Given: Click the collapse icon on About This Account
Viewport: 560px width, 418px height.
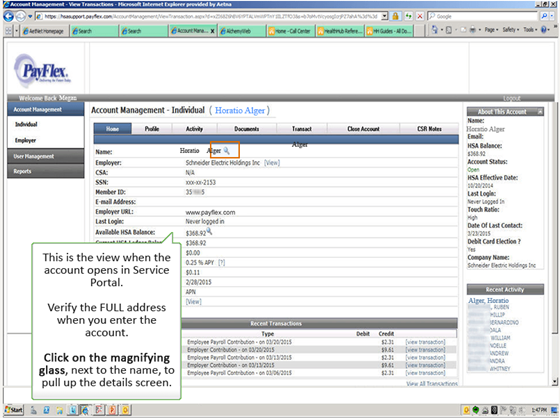Looking at the screenshot, I should 540,112.
